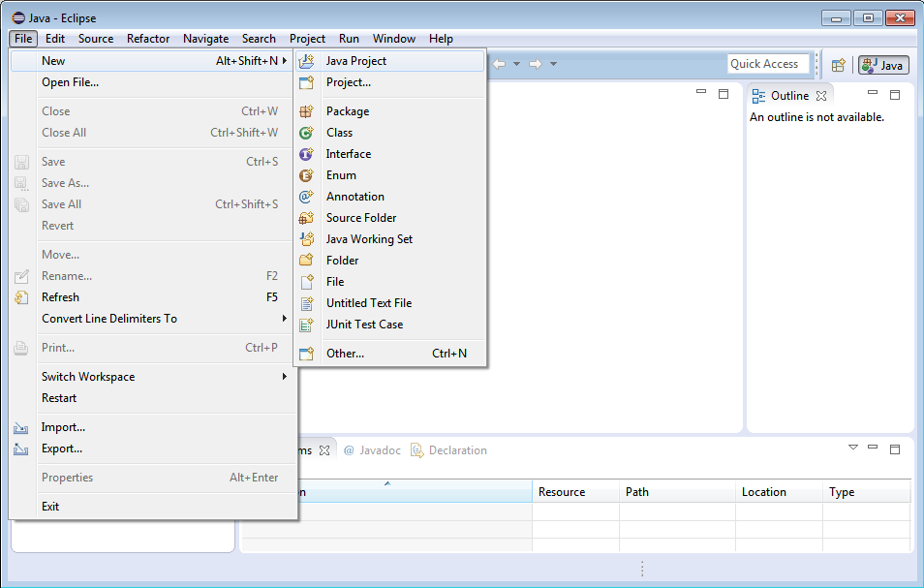Minimize the Eclipse window

coord(836,18)
